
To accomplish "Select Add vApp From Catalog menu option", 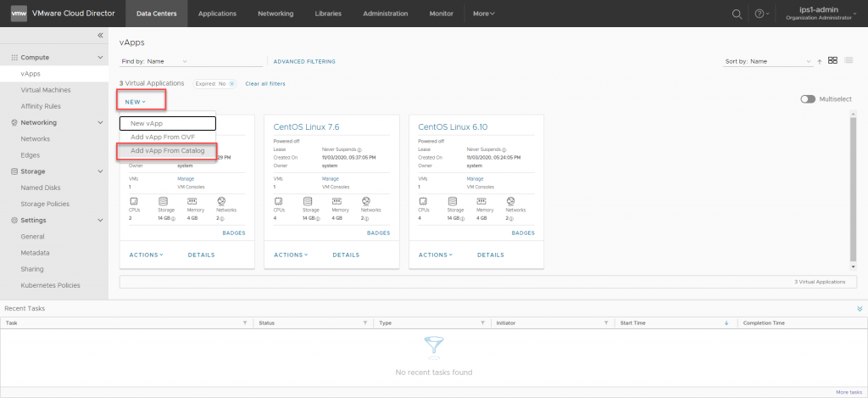I will (167, 150).
